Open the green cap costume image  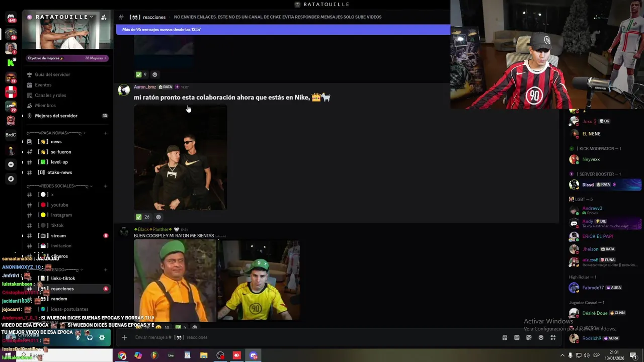[175, 280]
